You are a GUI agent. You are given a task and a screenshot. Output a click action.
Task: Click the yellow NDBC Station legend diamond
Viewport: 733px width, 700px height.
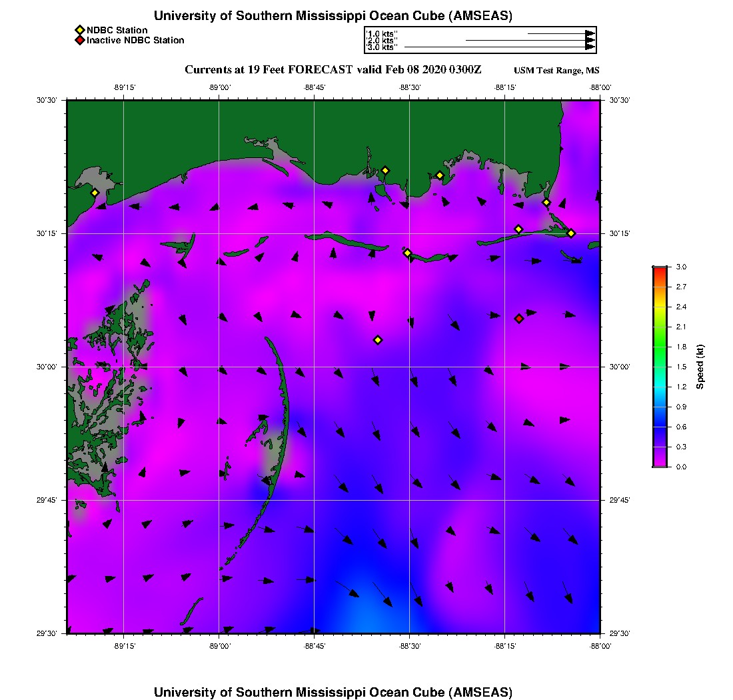(x=79, y=30)
